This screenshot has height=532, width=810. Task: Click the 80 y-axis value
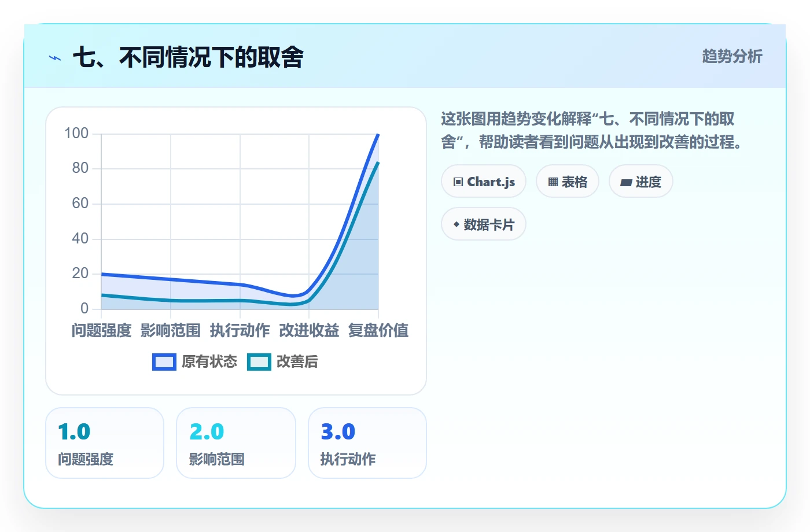click(x=80, y=168)
